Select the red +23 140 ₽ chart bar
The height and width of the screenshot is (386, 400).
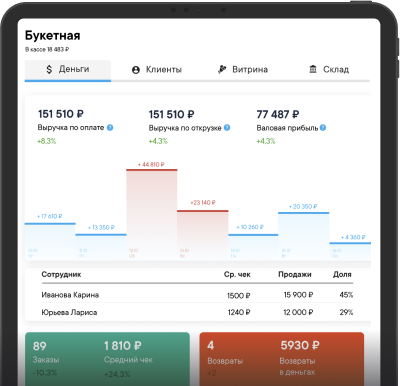[x=203, y=235]
